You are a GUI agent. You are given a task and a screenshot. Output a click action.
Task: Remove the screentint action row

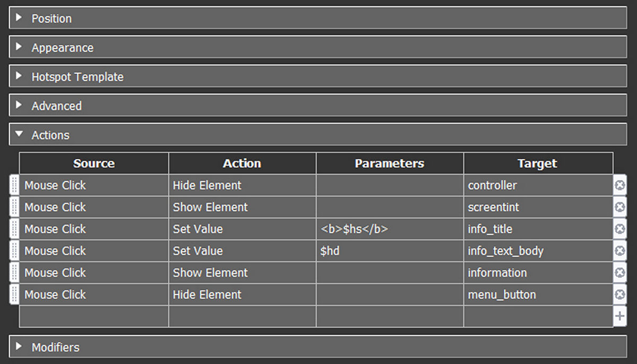[619, 207]
